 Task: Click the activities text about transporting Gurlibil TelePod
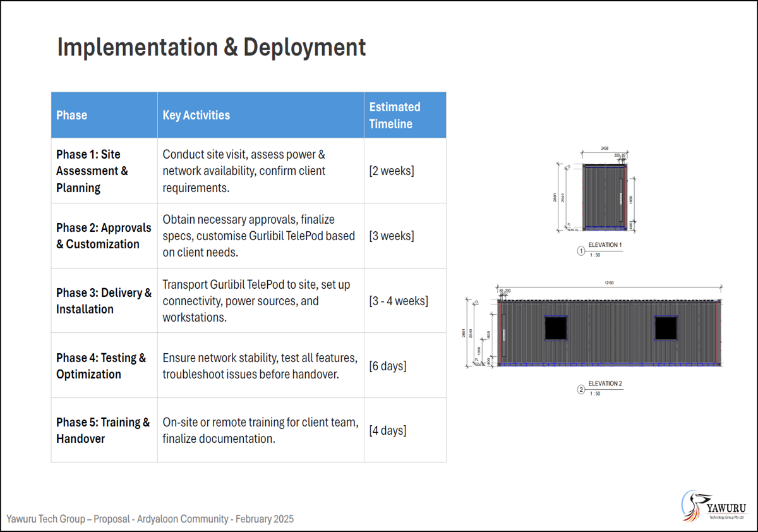pyautogui.click(x=256, y=301)
